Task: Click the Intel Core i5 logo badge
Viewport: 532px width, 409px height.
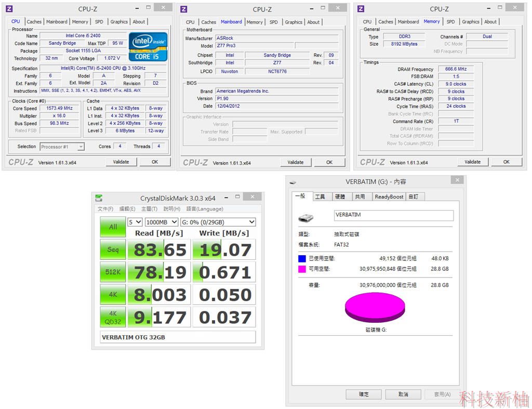Action: pos(148,47)
